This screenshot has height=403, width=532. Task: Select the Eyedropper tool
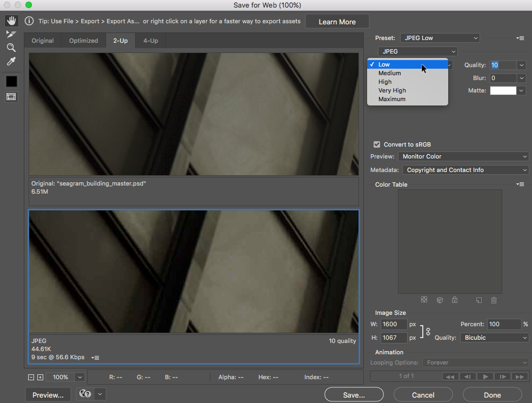pyautogui.click(x=11, y=61)
